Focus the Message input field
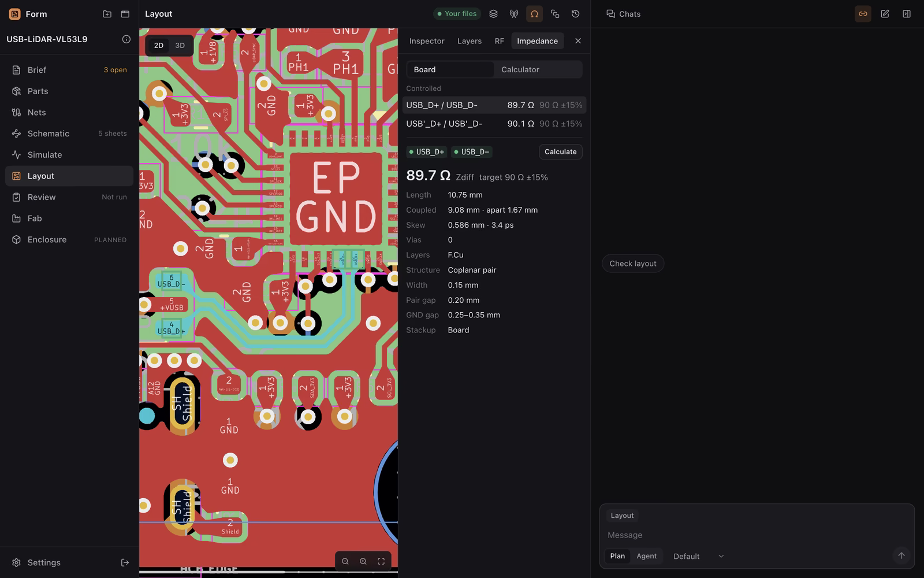924x578 pixels. tap(757, 535)
